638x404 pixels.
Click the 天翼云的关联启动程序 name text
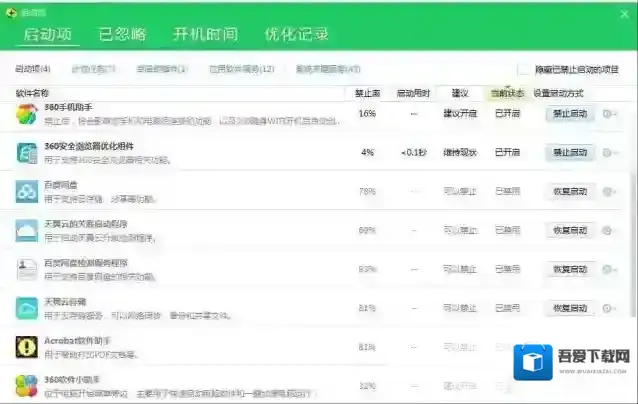click(86, 224)
